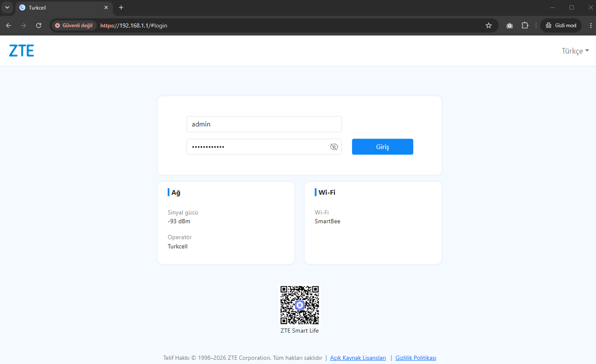Image resolution: width=596 pixels, height=364 pixels.
Task: Click the address bar URL
Action: (134, 25)
